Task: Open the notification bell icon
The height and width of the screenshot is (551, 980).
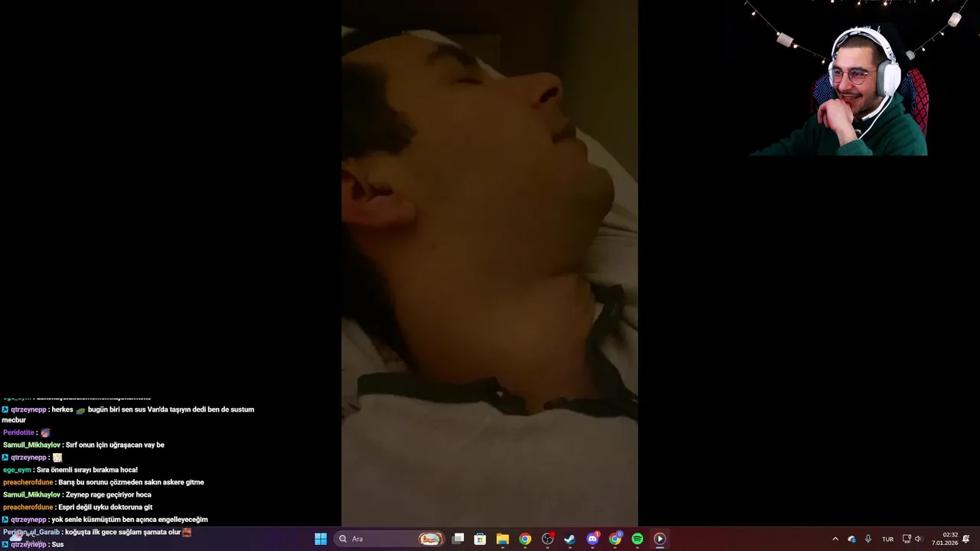Action: coord(966,539)
